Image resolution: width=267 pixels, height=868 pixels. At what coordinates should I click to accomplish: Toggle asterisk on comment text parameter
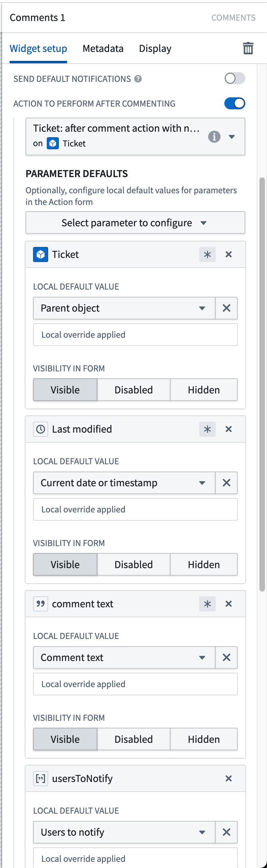coord(207,604)
